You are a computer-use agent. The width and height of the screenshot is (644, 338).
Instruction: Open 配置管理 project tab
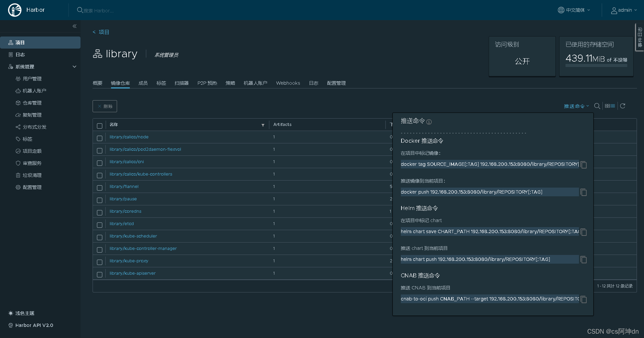pyautogui.click(x=336, y=83)
